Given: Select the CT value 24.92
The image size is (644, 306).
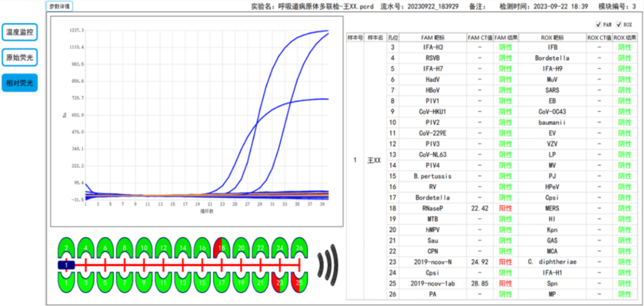Looking at the screenshot, I should point(479,262).
